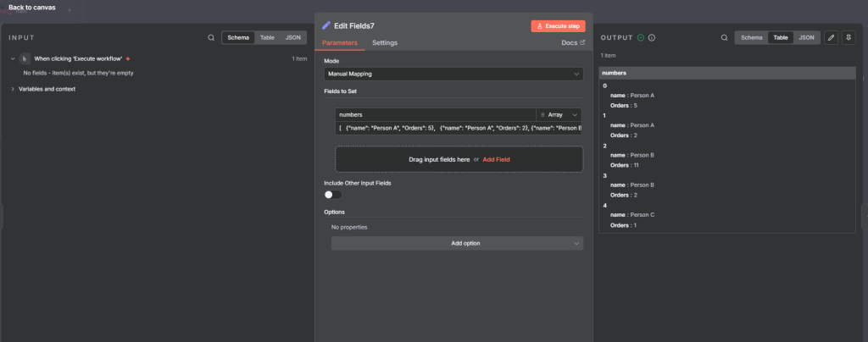Image resolution: width=868 pixels, height=342 pixels.
Task: Open the Array type dropdown for numbers
Action: 559,114
